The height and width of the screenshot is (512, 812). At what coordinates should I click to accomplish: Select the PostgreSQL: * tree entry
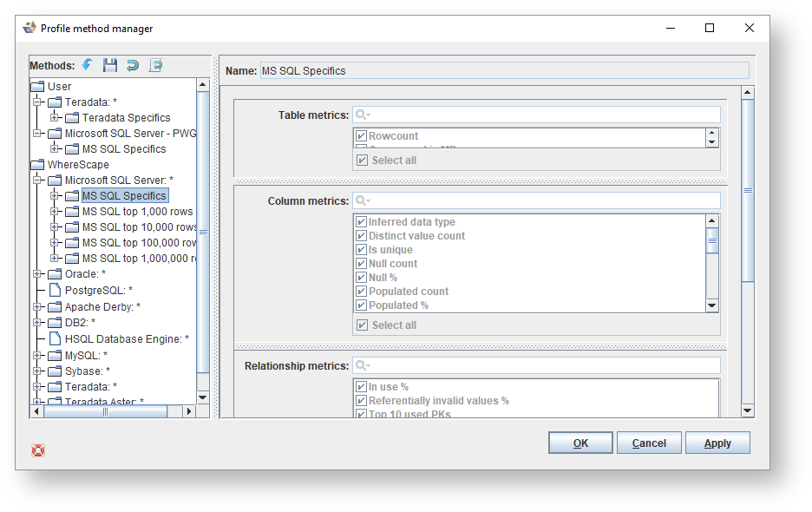click(x=98, y=290)
